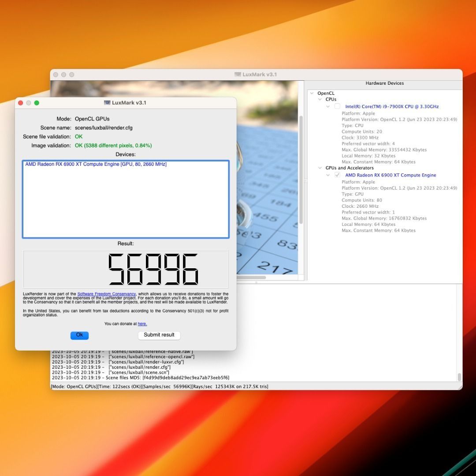Collapse AMD Radeon Compute Engine details chevron

[328, 175]
